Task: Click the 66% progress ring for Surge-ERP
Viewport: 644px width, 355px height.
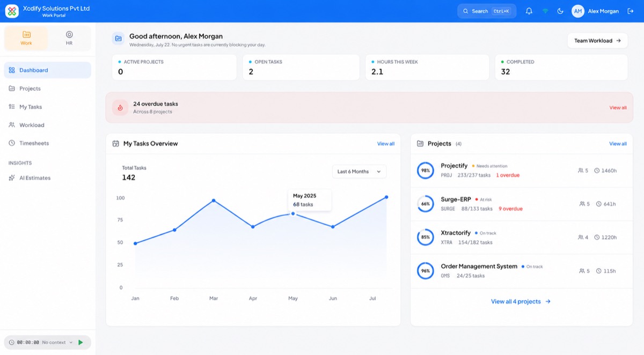Action: tap(425, 204)
